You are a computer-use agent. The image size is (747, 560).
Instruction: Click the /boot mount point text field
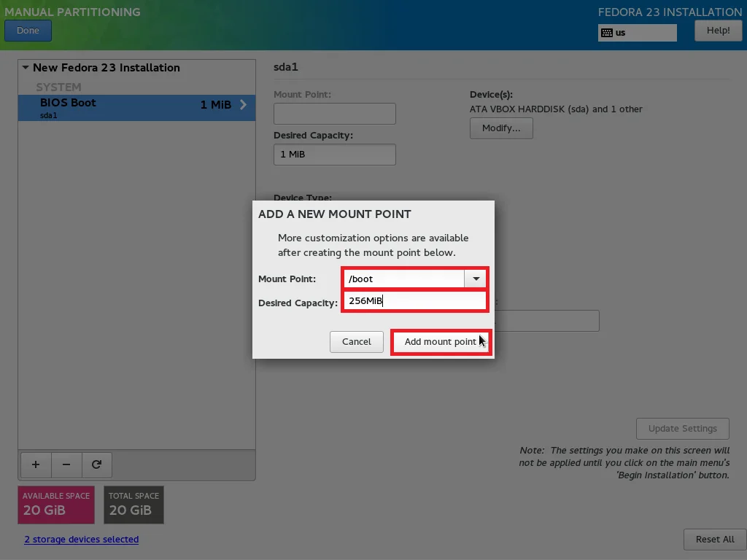[x=403, y=279]
